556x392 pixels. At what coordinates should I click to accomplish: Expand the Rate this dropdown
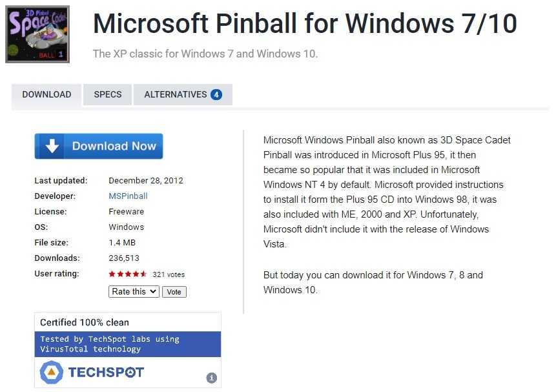tap(134, 292)
